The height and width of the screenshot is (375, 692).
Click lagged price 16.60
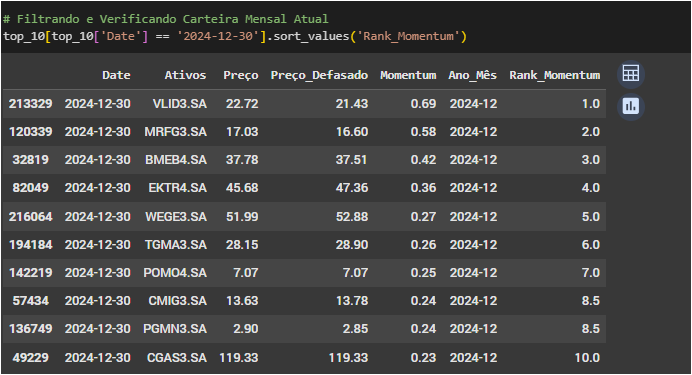point(352,131)
